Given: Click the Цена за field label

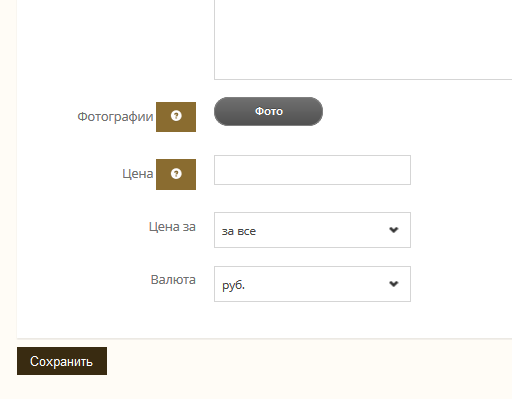Looking at the screenshot, I should click(x=172, y=227).
